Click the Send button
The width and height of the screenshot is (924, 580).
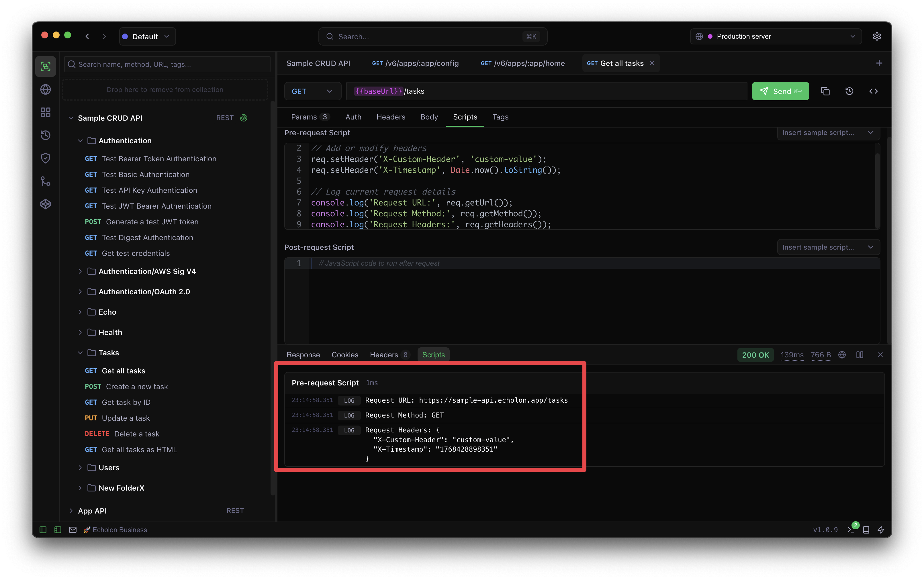click(780, 91)
